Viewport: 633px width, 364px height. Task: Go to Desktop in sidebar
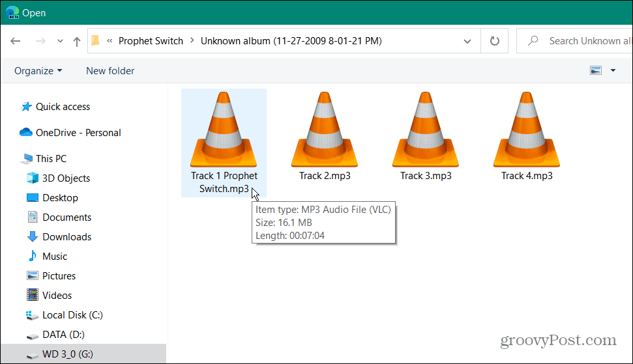click(x=60, y=197)
